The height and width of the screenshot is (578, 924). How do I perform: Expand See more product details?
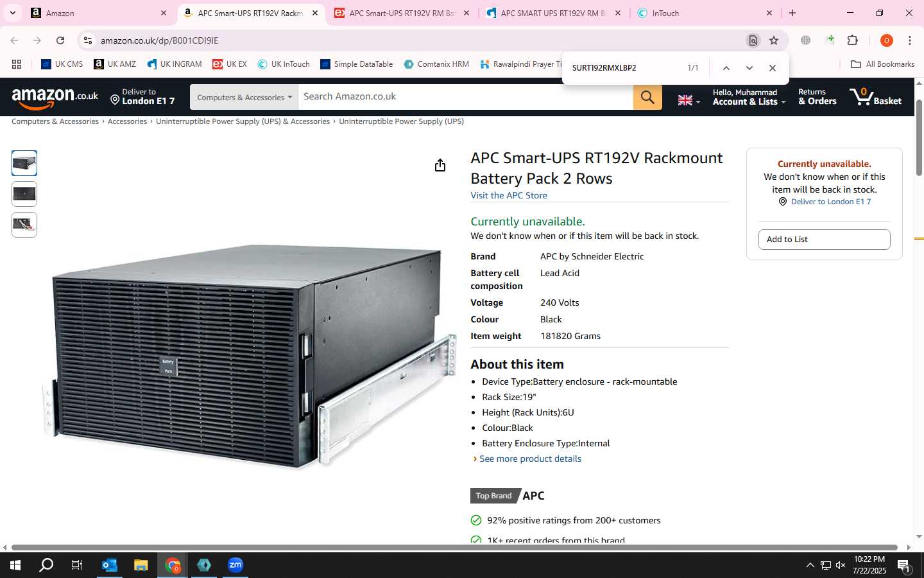pyautogui.click(x=530, y=459)
